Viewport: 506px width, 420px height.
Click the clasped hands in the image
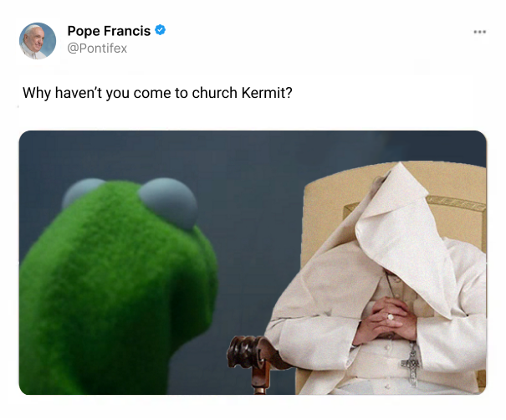click(385, 321)
